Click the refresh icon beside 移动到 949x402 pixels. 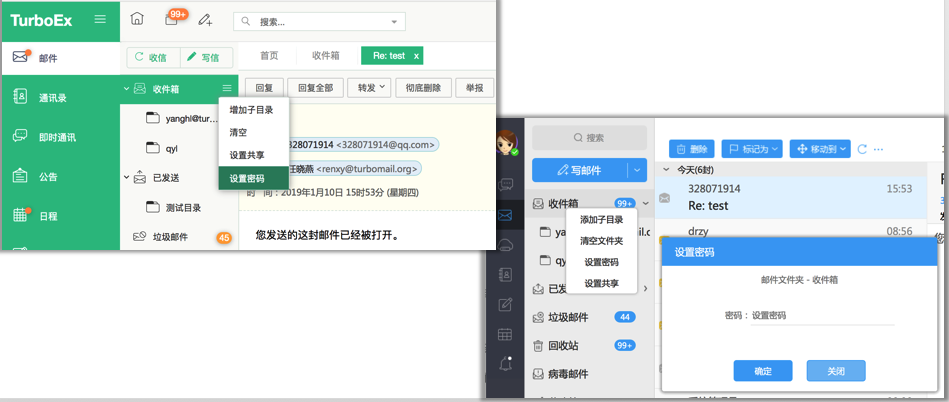click(x=862, y=149)
